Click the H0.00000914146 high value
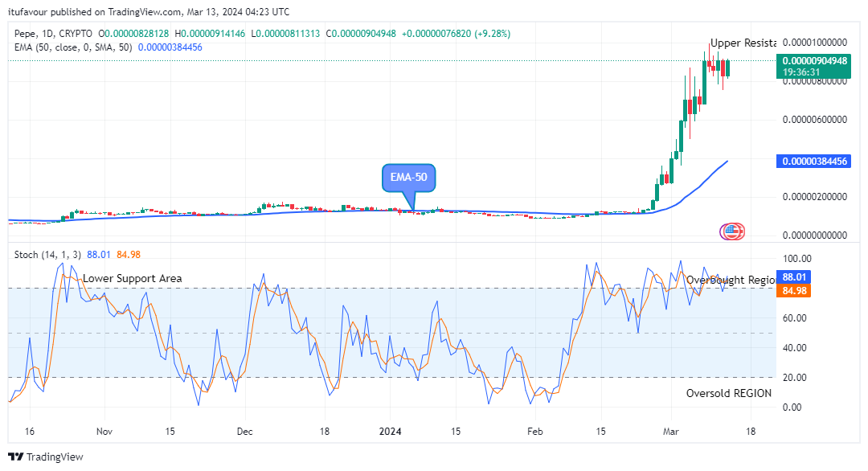 (210, 34)
